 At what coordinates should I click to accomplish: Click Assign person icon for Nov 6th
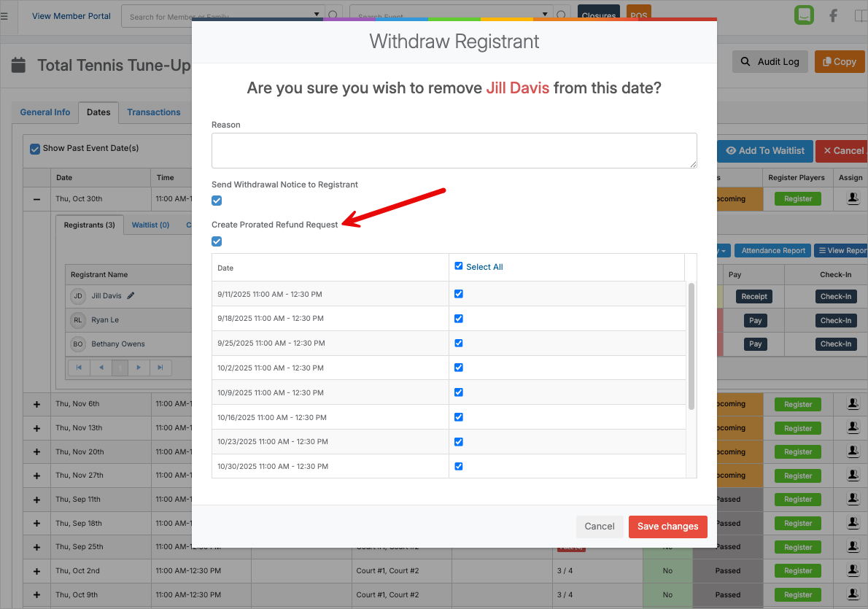point(851,404)
